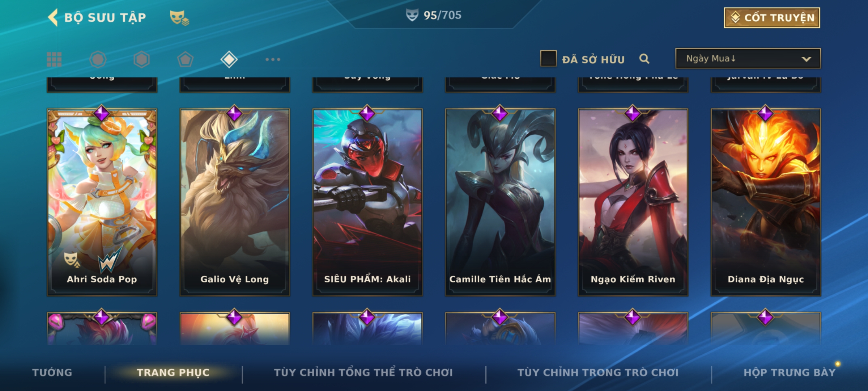Open the Ahri Soda Pop skin card
This screenshot has width=868, height=391.
(x=102, y=202)
